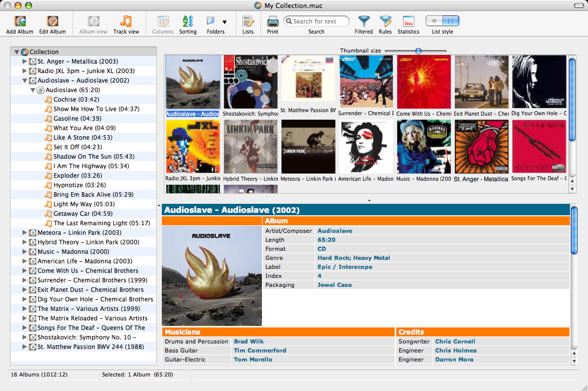This screenshot has height=391, width=588.
Task: Toggle the Filtered funnel icon
Action: point(364,22)
